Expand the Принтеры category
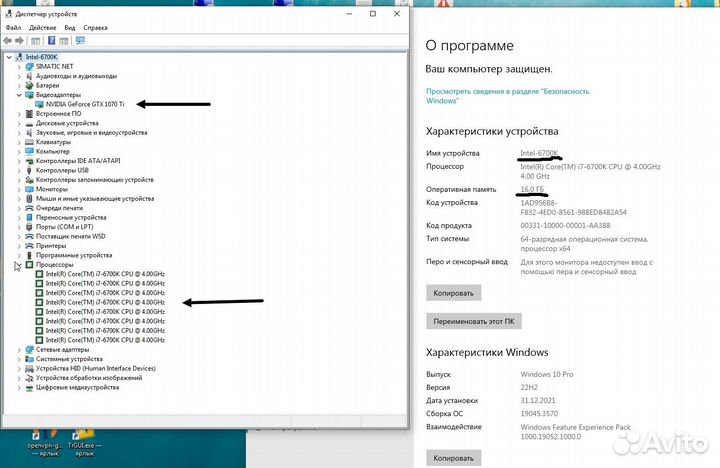The width and height of the screenshot is (720, 468). click(x=19, y=246)
